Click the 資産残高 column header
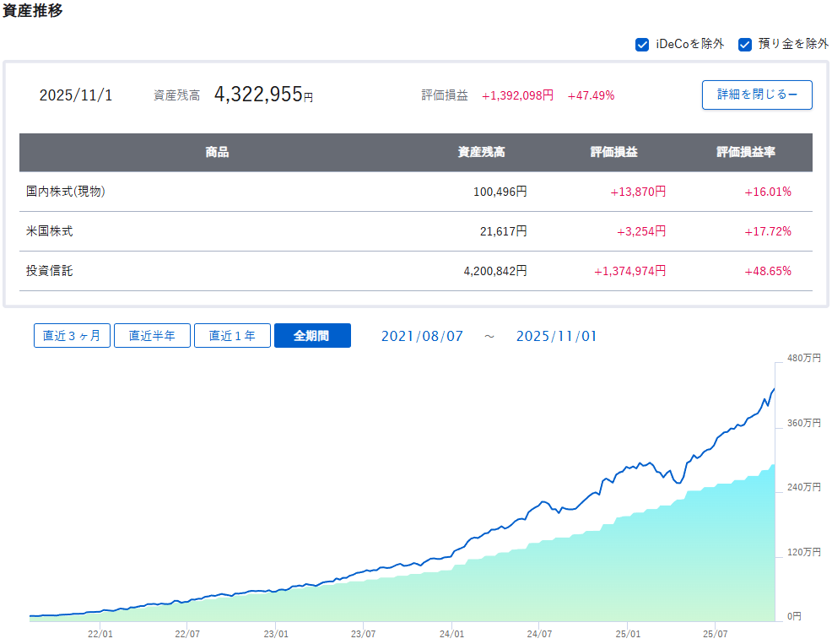This screenshot has width=832, height=644. point(481,153)
